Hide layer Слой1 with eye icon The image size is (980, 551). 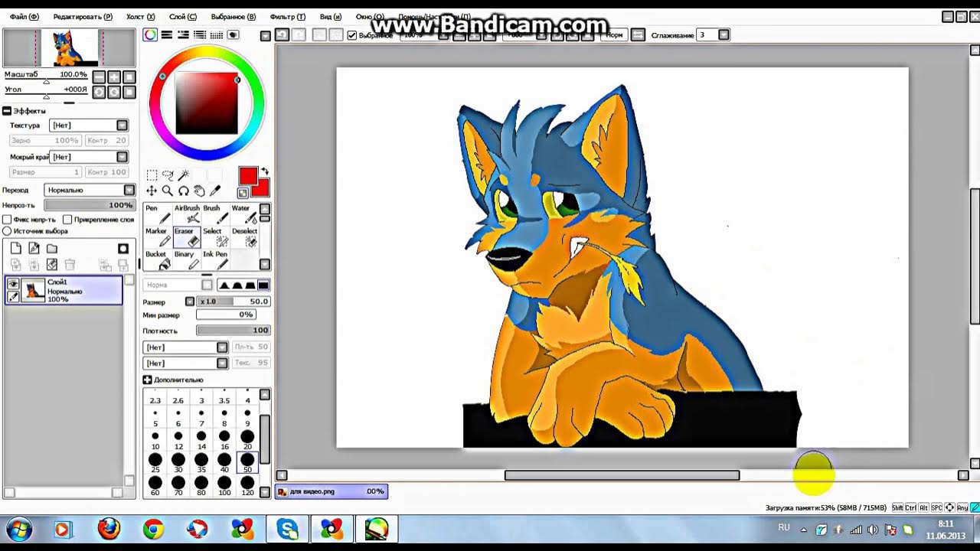13,284
